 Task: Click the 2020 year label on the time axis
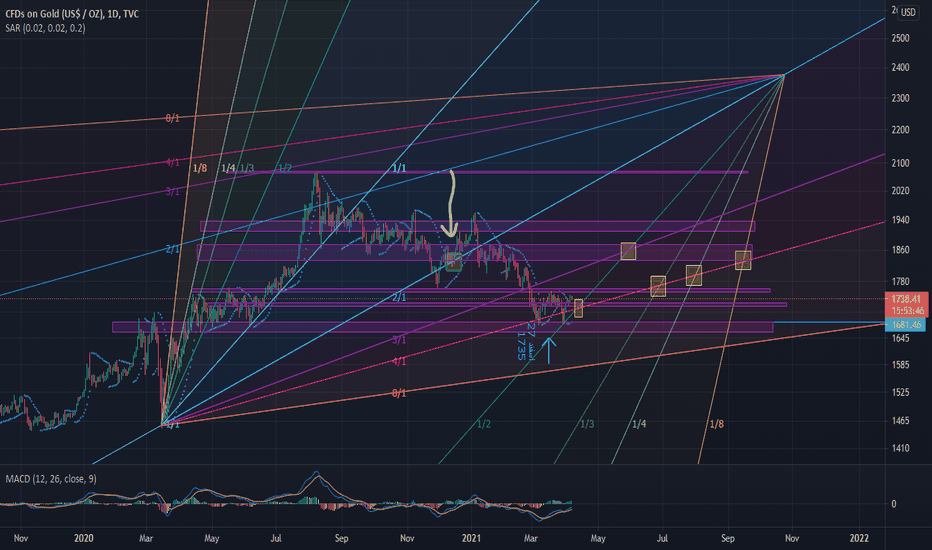pos(84,538)
